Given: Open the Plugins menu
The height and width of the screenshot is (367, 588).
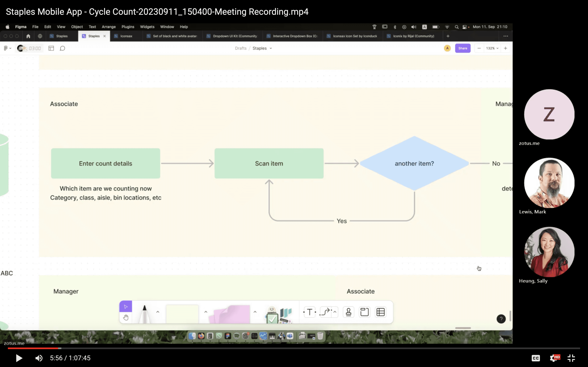Looking at the screenshot, I should coord(128,27).
